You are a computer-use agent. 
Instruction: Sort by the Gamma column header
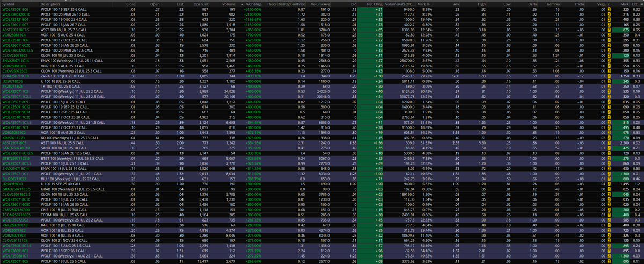[x=553, y=3]
